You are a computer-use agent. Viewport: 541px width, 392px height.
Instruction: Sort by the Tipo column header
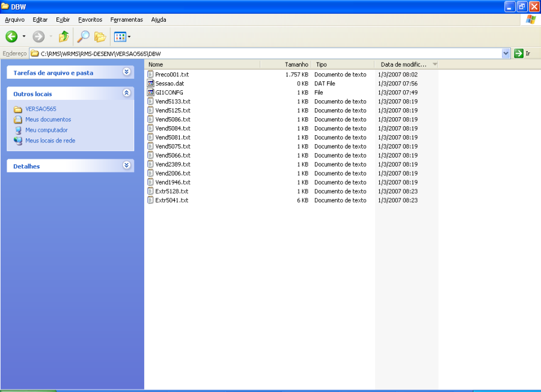point(343,64)
